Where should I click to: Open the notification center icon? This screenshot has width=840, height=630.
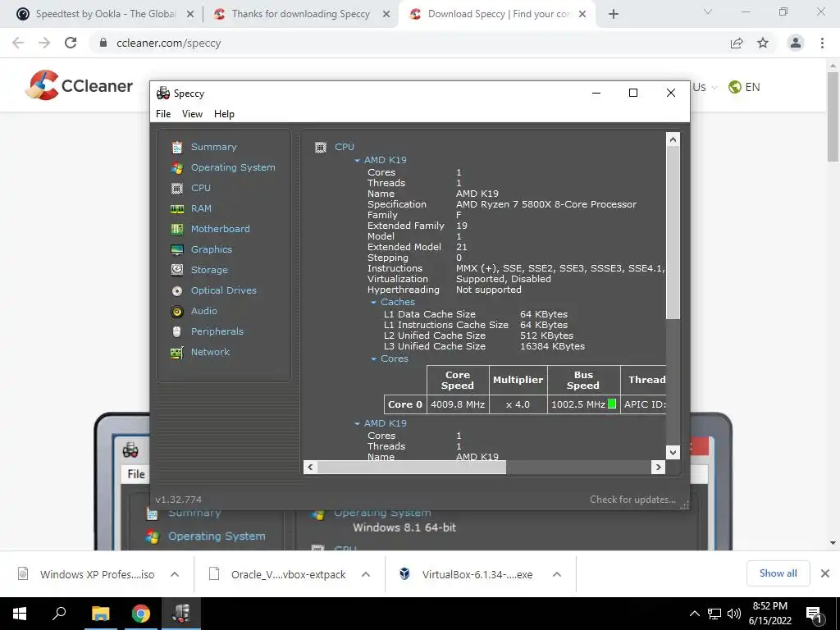pos(815,615)
